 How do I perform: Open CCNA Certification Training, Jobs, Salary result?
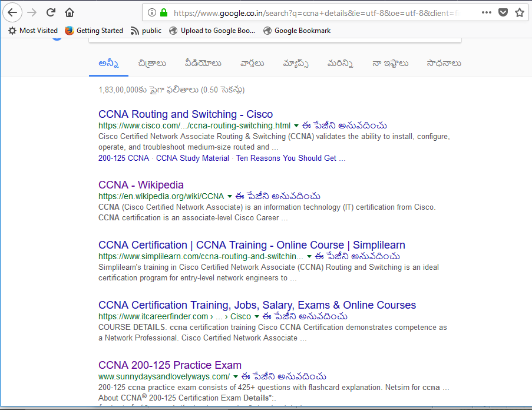(x=257, y=305)
